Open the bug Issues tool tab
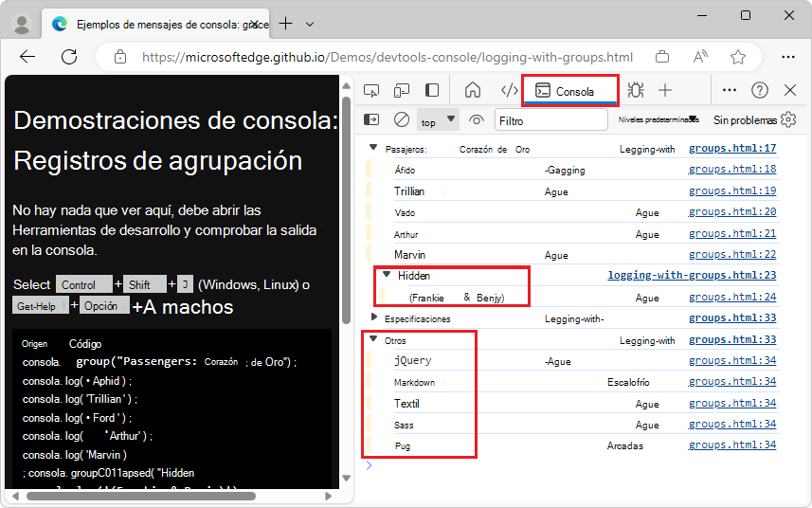The width and height of the screenshot is (812, 508). click(x=636, y=90)
